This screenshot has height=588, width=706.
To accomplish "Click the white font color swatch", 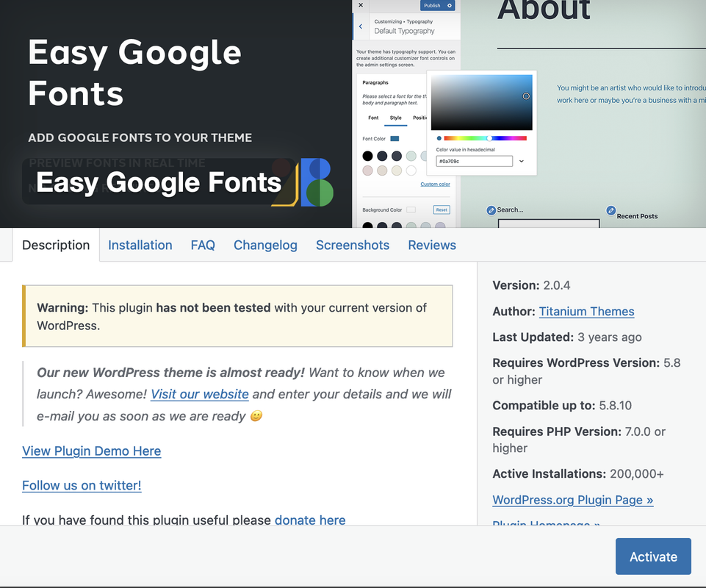I will coord(411,171).
